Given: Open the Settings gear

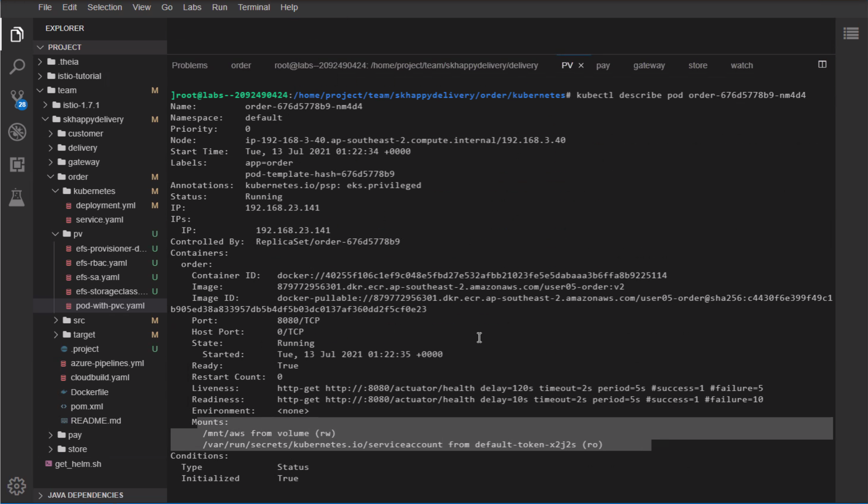Looking at the screenshot, I should point(17,486).
